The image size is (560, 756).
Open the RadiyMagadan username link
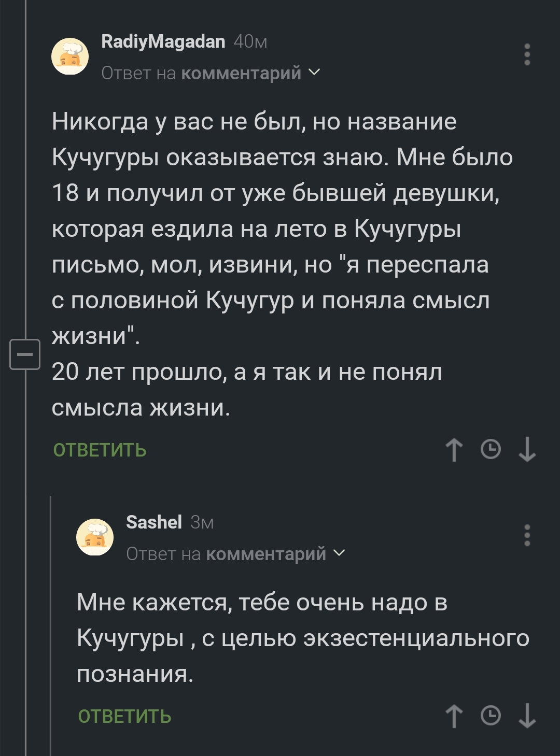163,41
